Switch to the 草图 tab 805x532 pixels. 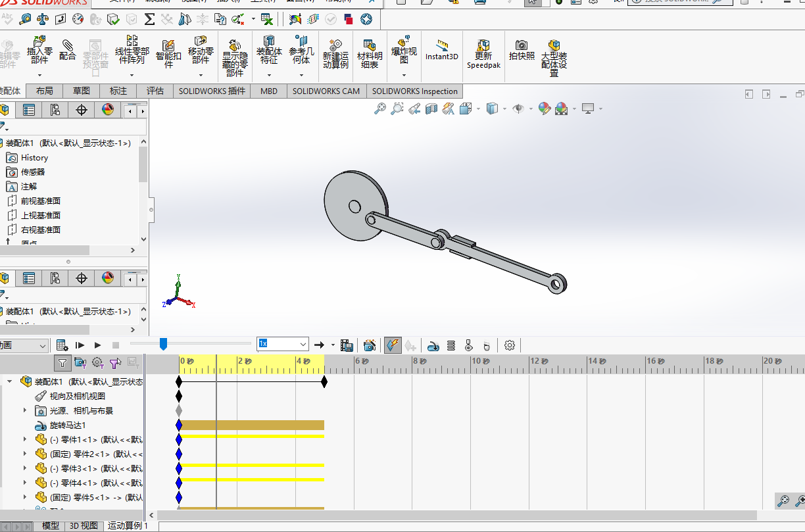[x=82, y=91]
